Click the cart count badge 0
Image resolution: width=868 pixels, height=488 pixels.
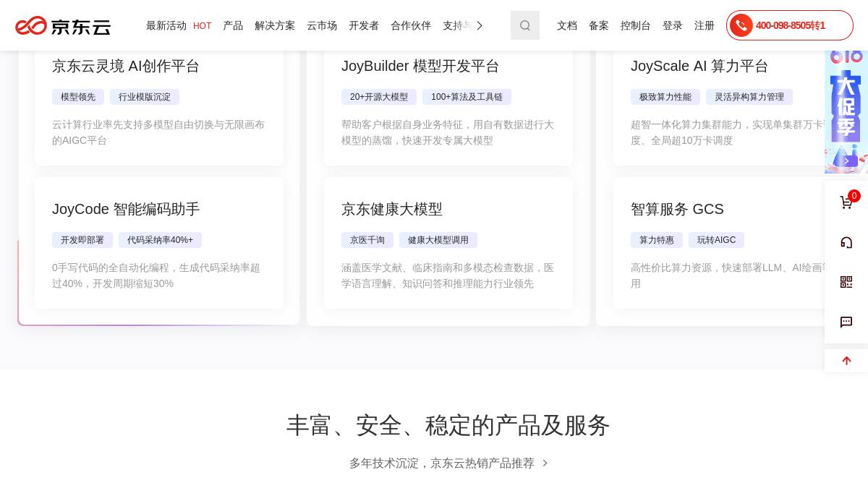pyautogui.click(x=854, y=196)
